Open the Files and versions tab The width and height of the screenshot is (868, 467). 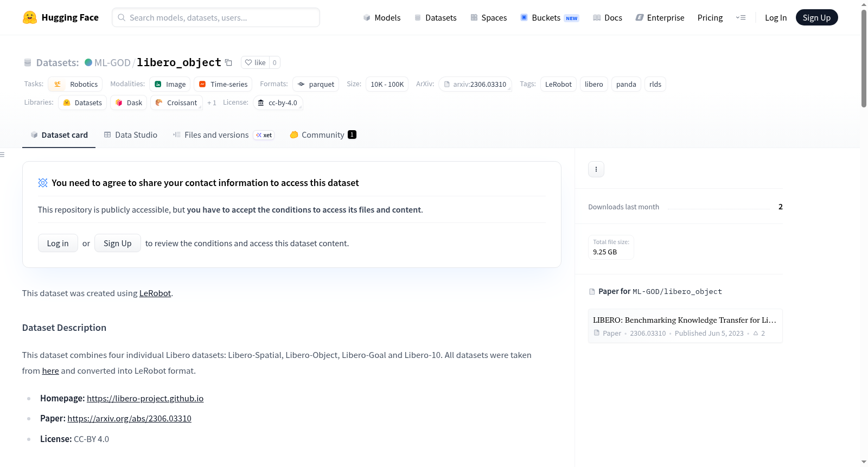click(223, 135)
